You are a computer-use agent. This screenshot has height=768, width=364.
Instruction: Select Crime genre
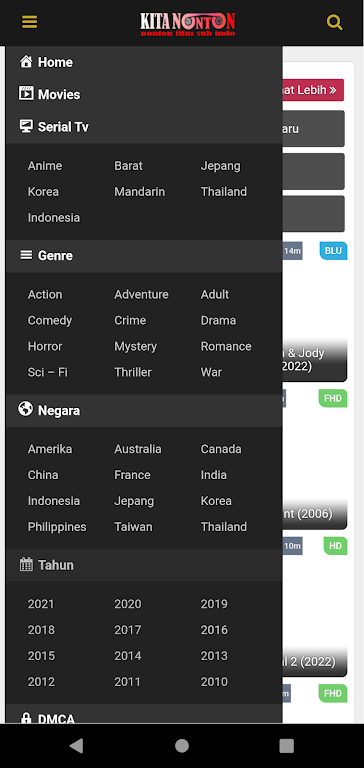click(x=130, y=320)
